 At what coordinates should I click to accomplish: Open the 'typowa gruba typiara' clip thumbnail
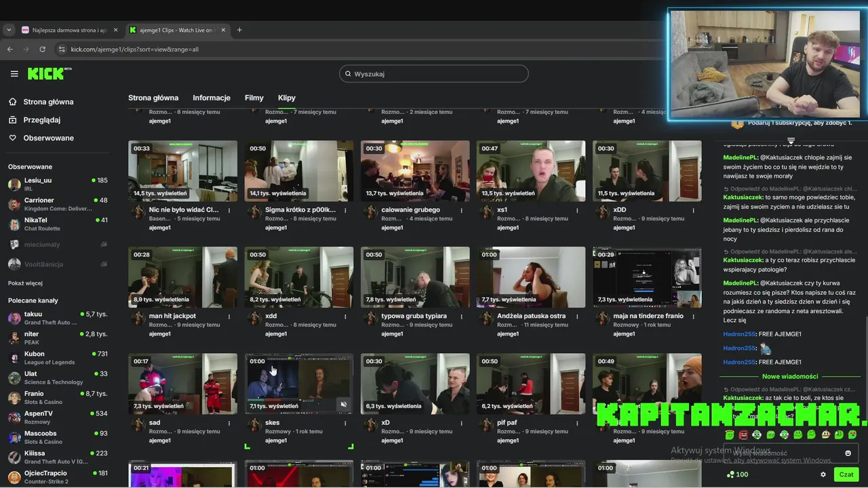pyautogui.click(x=415, y=277)
